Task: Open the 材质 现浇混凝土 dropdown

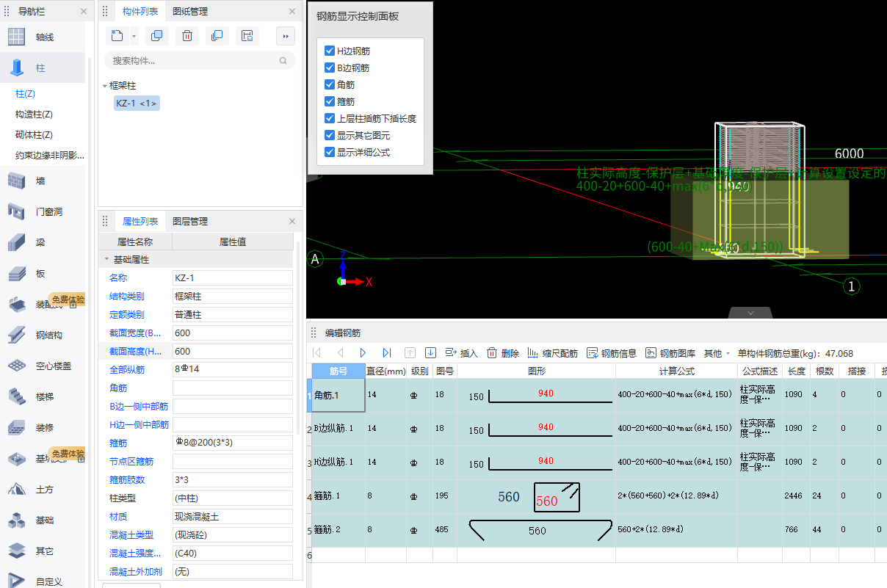Action: (233, 516)
